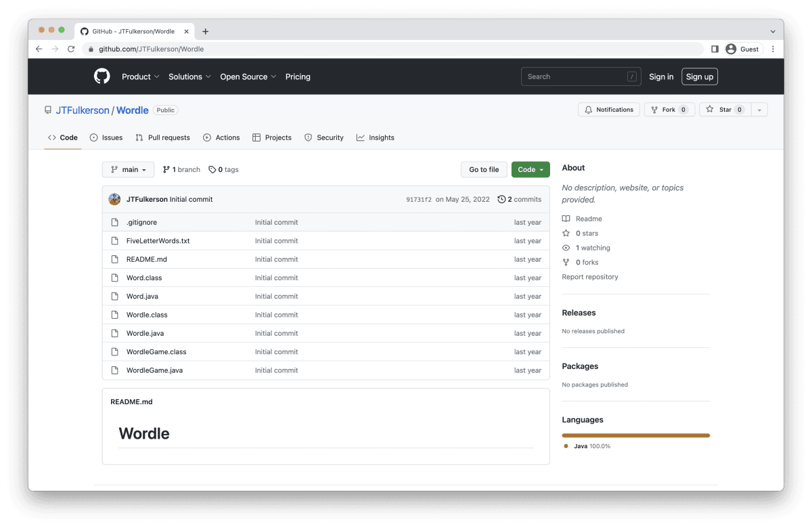Click the clock history icon near commits
Screen dimensions: 812x528
(x=501, y=199)
